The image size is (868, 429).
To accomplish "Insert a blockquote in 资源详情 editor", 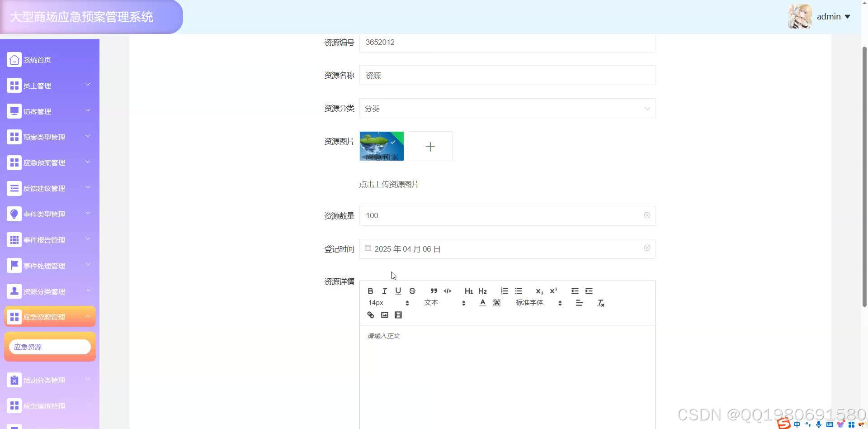I will coord(434,291).
